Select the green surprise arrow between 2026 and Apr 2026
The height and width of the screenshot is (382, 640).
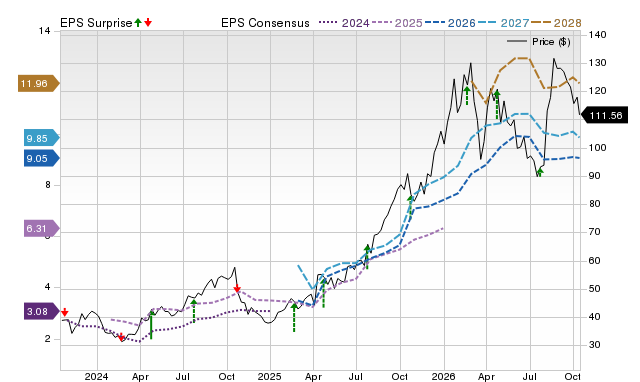(x=467, y=96)
